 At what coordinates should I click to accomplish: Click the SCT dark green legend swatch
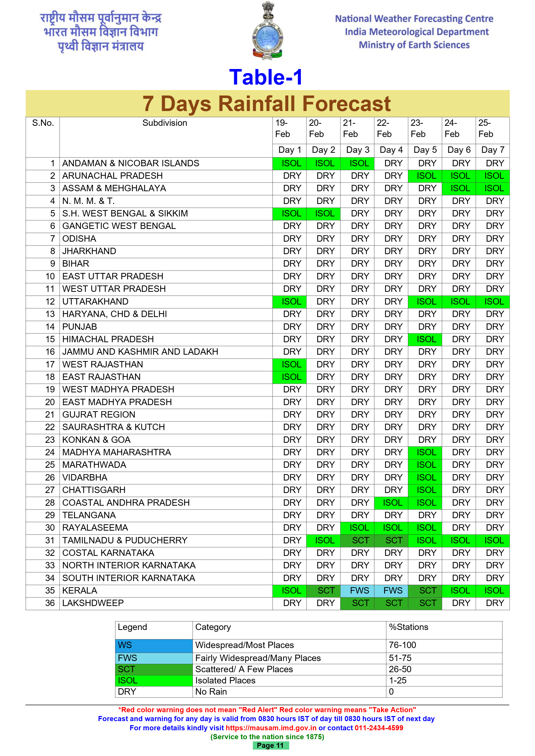(154, 669)
